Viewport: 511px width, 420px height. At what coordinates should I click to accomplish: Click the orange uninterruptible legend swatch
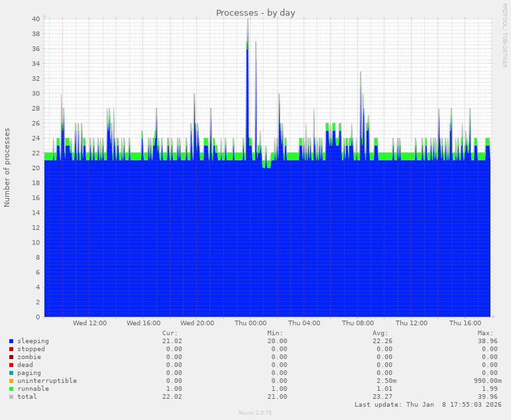[11, 381]
